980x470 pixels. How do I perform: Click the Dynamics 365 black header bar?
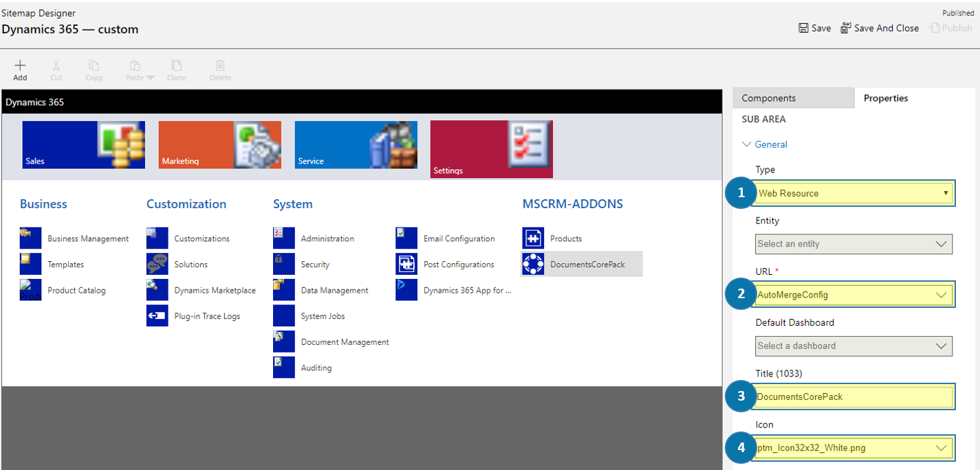362,102
